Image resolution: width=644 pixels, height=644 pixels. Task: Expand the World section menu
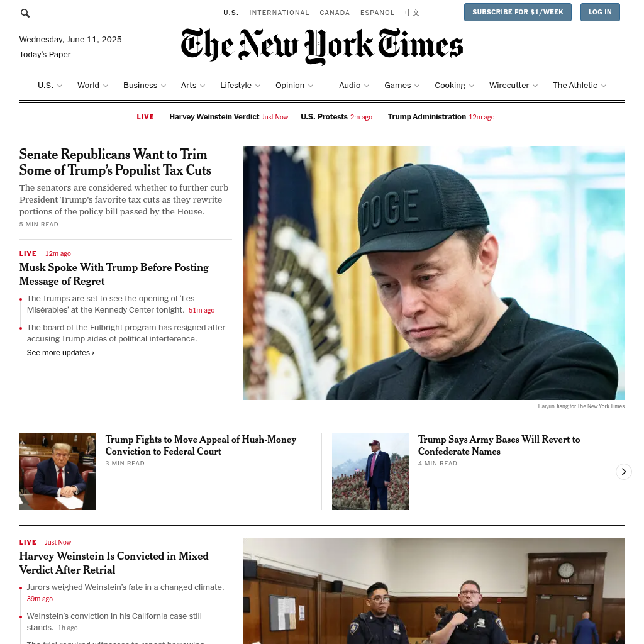click(x=93, y=86)
